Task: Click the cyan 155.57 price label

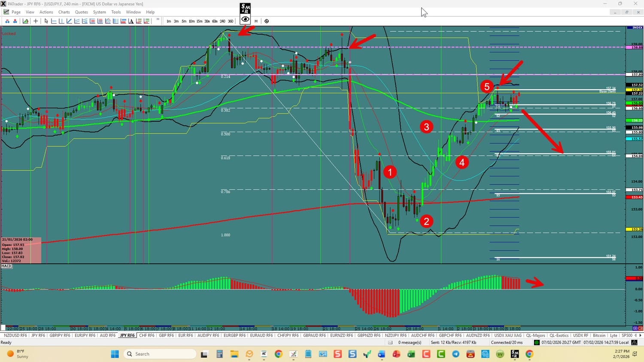Action: click(635, 139)
